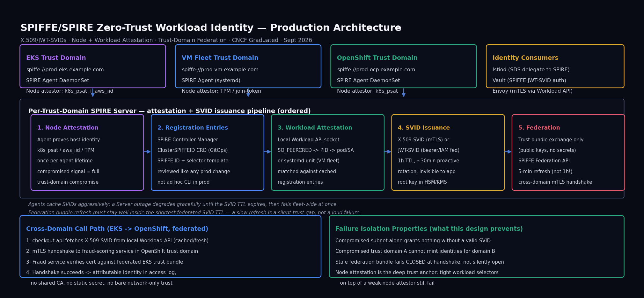The height and width of the screenshot is (298, 644).
Task: Click the EKS Trust Domain heading
Action: (x=56, y=58)
